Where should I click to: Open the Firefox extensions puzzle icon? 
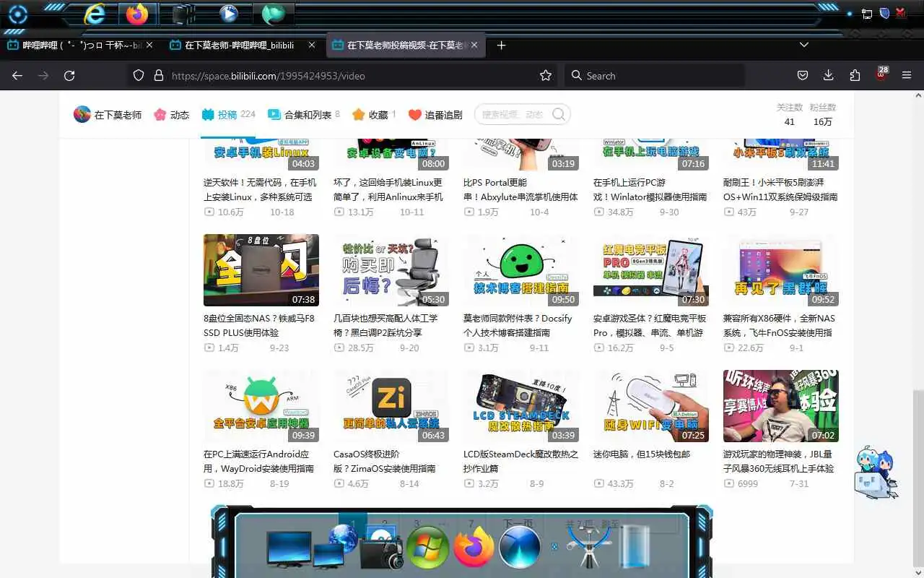(855, 75)
